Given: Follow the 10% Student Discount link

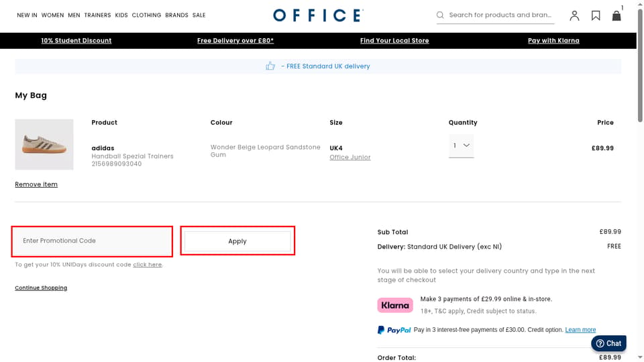Looking at the screenshot, I should click(76, 41).
